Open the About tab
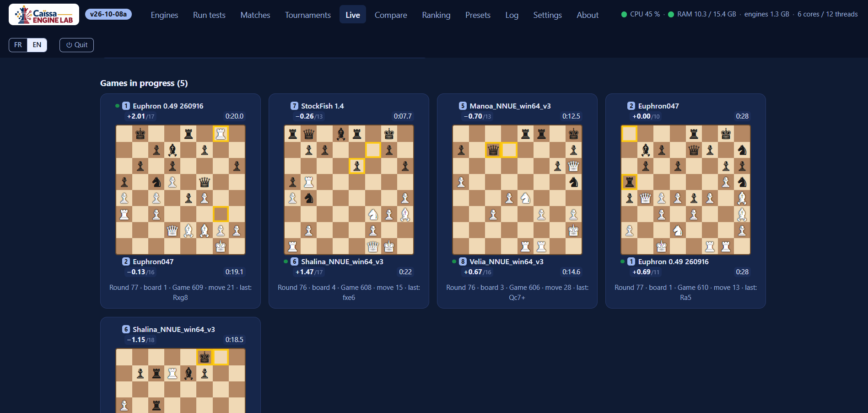 pyautogui.click(x=588, y=15)
